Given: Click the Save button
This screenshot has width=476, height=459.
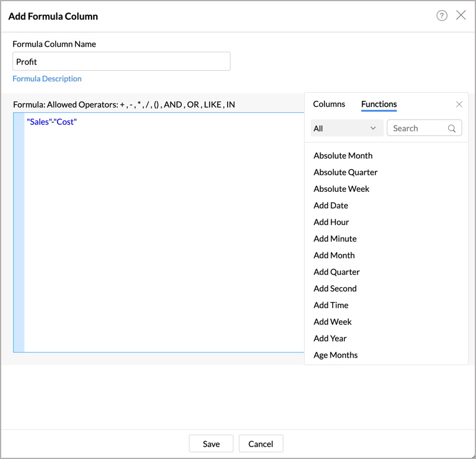Looking at the screenshot, I should pyautogui.click(x=211, y=444).
